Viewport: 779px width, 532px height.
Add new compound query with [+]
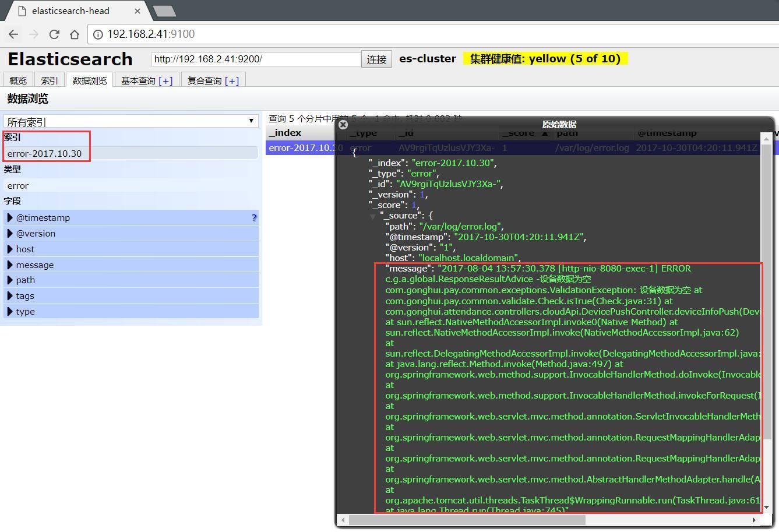232,80
